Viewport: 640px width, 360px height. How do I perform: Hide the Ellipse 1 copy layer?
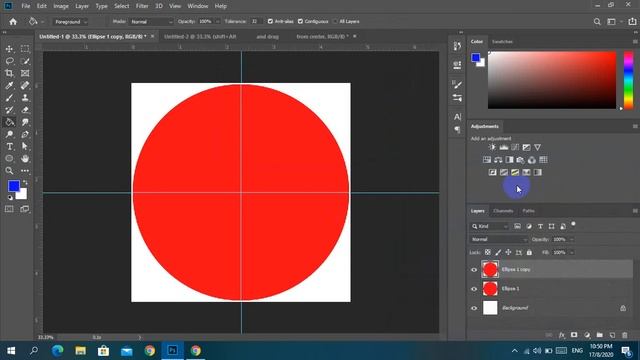474,270
